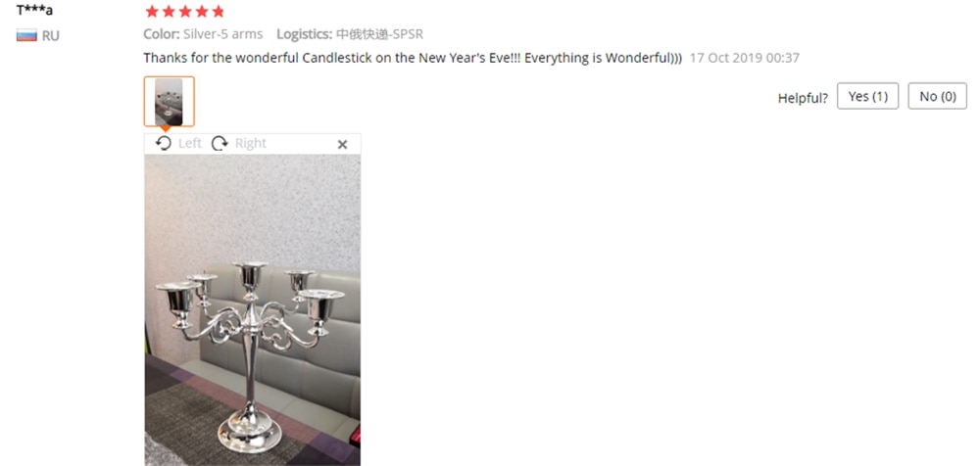Click the fifth red rating star
Viewport: 980px width, 466px height.
[x=218, y=11]
